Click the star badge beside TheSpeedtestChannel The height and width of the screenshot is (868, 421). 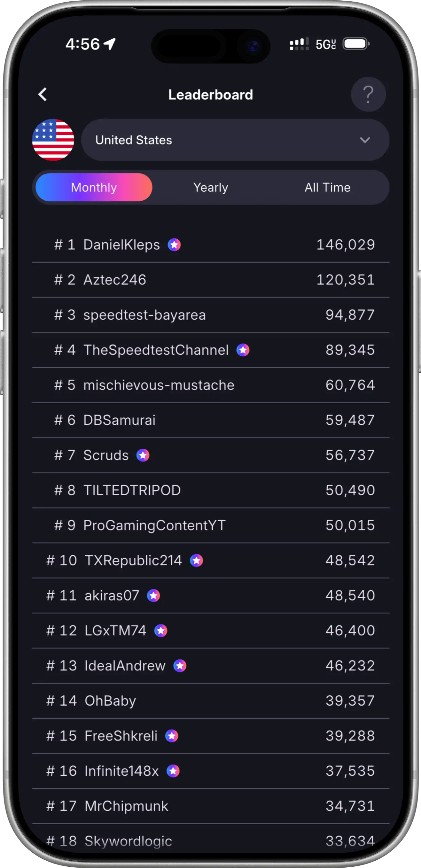tap(243, 350)
